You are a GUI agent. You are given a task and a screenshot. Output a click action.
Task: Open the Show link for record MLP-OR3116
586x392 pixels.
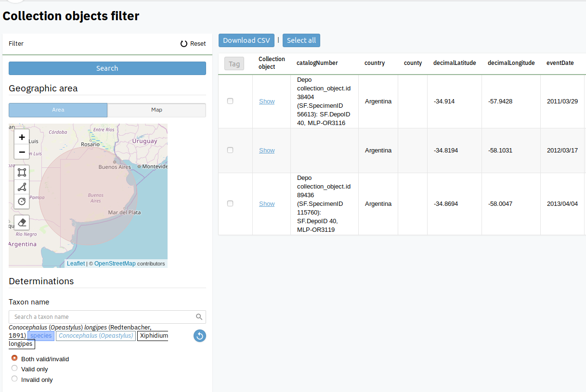[267, 101]
